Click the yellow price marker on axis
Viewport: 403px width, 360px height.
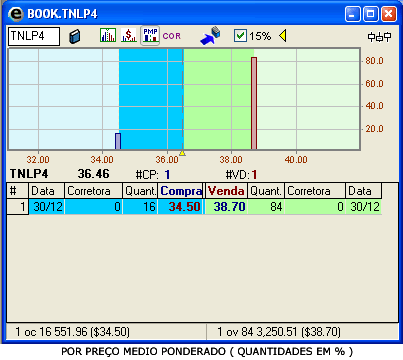coord(182,153)
